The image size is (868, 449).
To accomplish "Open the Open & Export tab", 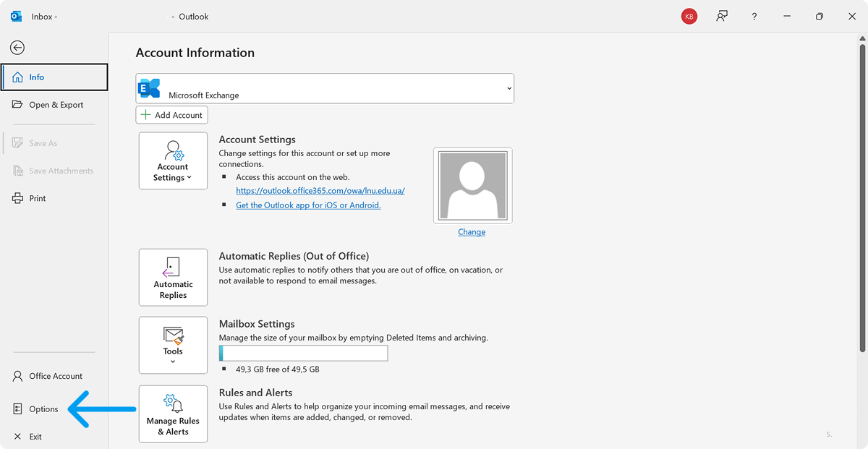I will [55, 105].
